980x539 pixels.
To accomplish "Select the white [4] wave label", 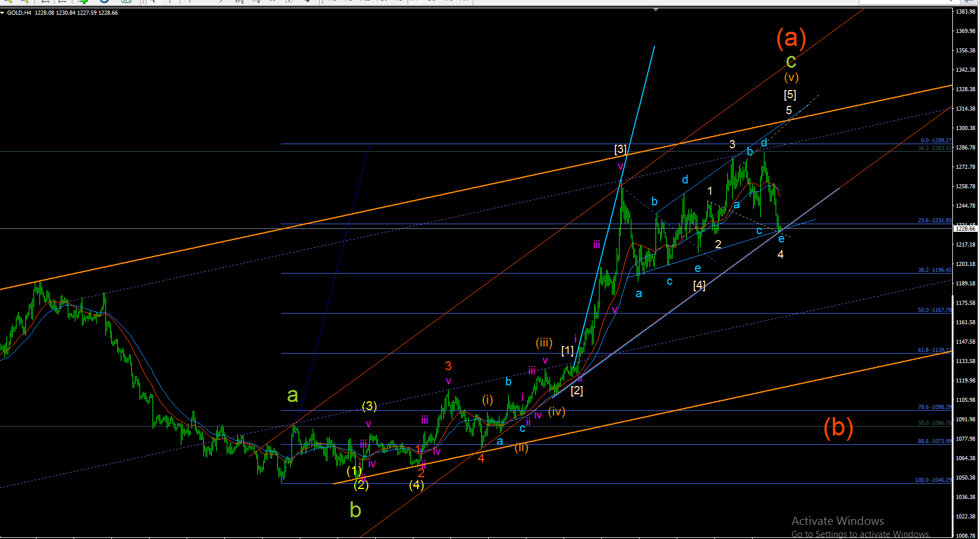I will tap(699, 285).
